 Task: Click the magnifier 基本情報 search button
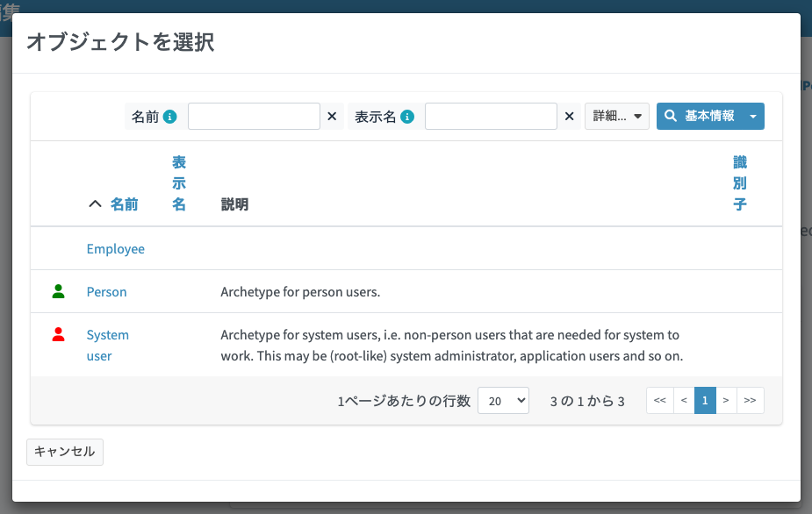point(700,116)
